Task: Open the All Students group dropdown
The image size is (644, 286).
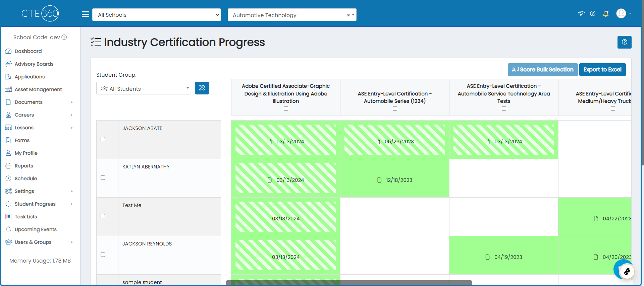Action: [x=144, y=88]
